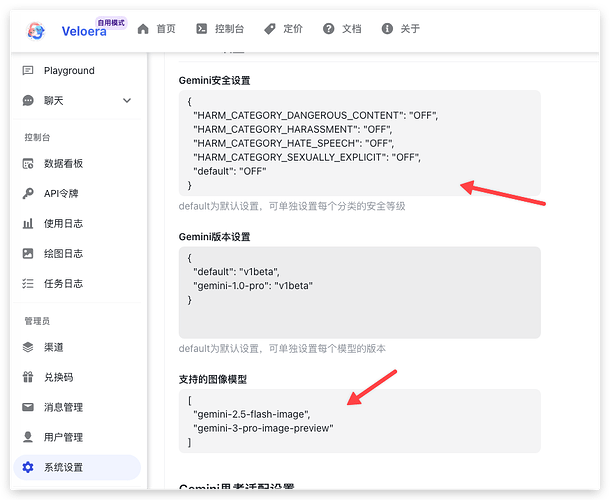610x500 pixels.
Task: Click the "gemini-3-pro-image-preview" entry
Action: (263, 428)
